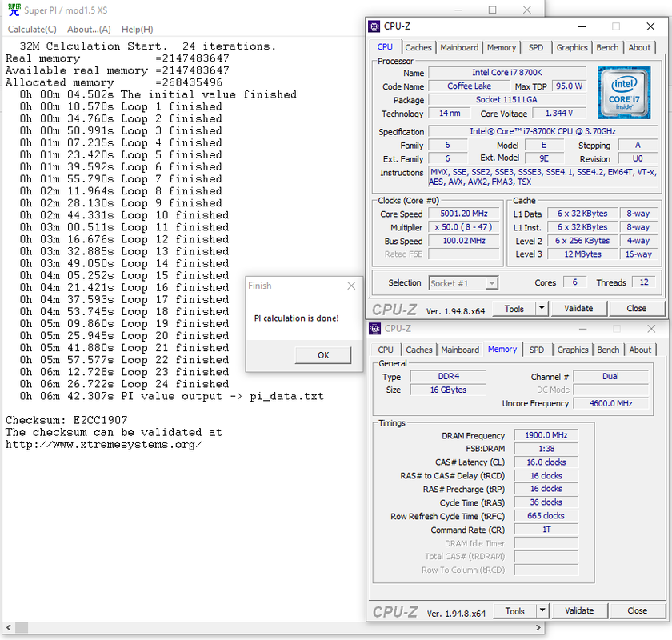Minimize the upper CPU-Z window
This screenshot has height=640, width=672.
click(x=582, y=26)
